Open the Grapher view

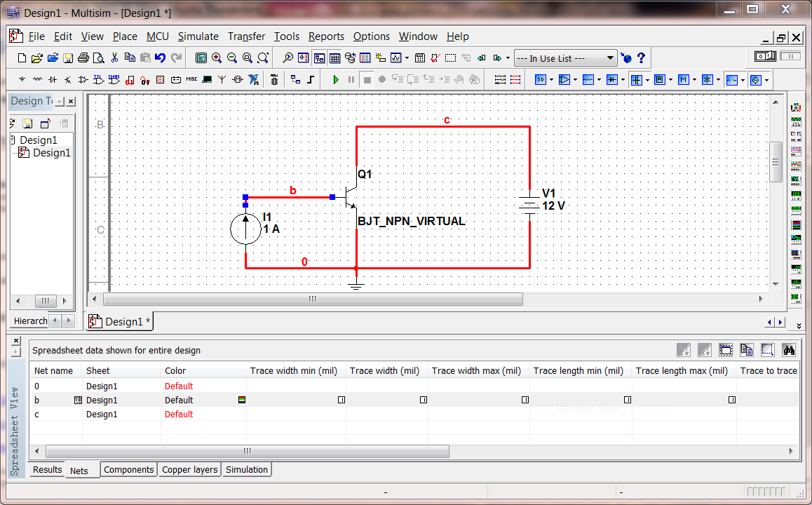396,58
